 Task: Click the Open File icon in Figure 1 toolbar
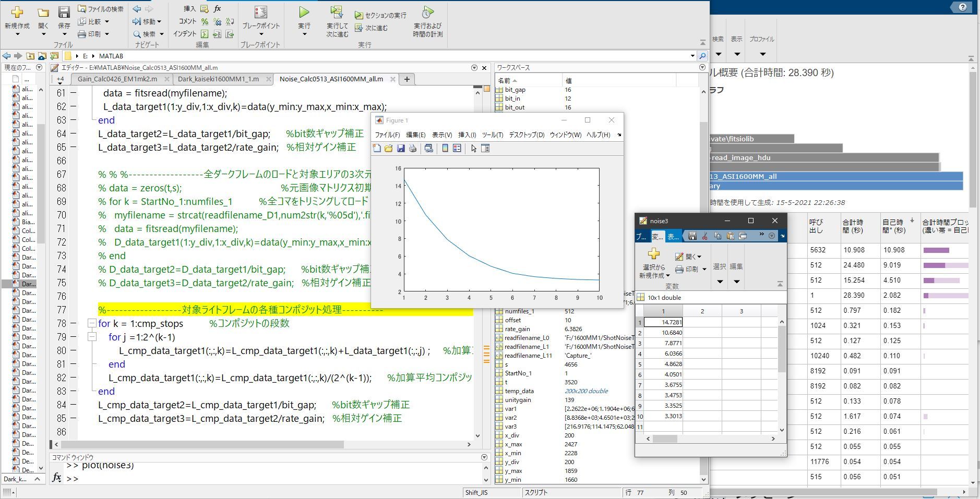point(389,149)
